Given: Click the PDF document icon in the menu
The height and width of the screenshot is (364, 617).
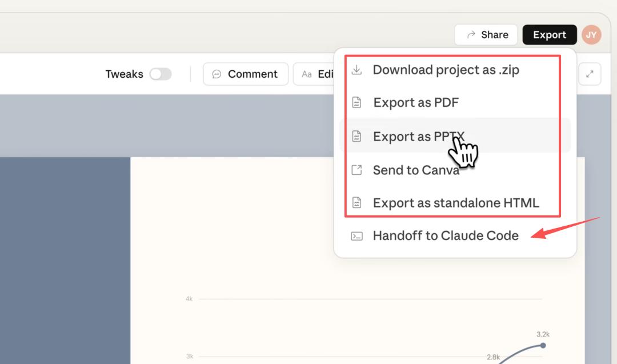Looking at the screenshot, I should point(356,103).
